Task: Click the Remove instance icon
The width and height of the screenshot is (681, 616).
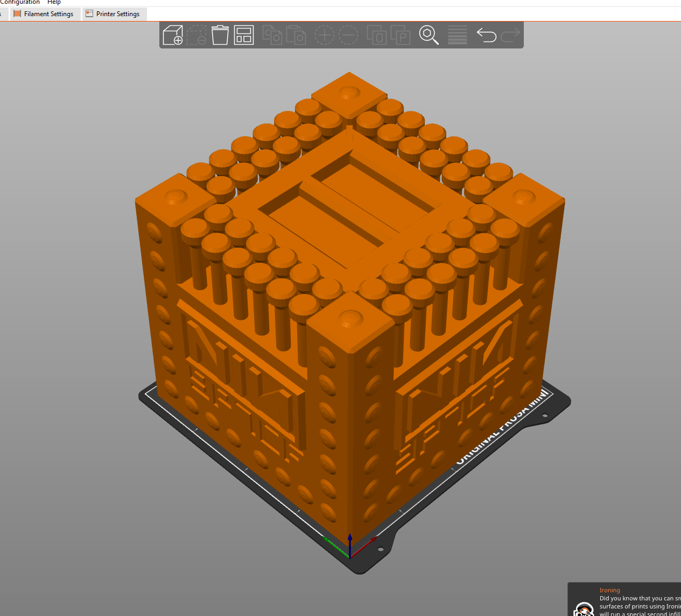Action: (348, 34)
